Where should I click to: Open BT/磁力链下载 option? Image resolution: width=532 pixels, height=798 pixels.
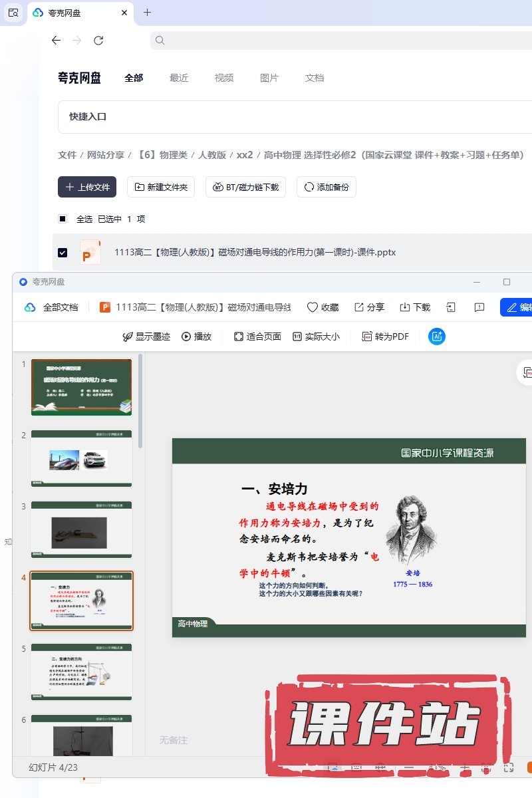[245, 188]
